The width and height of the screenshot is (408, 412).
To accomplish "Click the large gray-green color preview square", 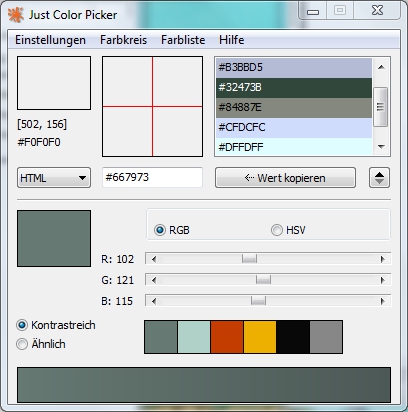I will 54,238.
